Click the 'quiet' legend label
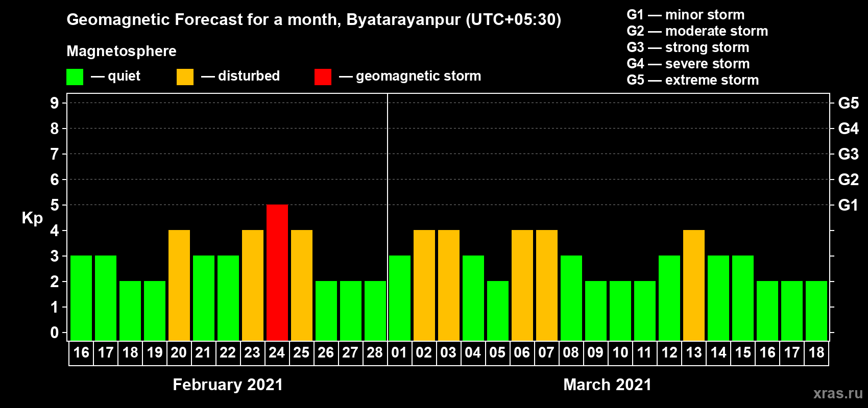Screen dimensions: 868x408 [x=124, y=76]
